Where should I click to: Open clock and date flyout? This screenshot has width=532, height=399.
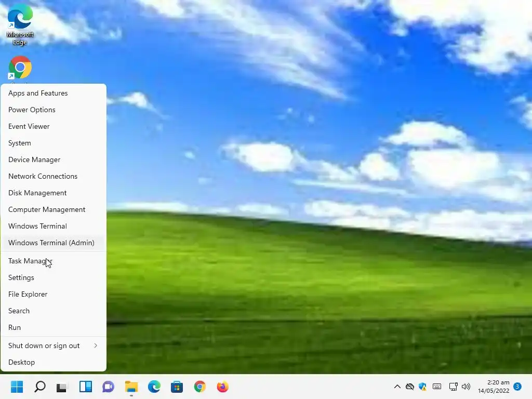[x=494, y=387]
